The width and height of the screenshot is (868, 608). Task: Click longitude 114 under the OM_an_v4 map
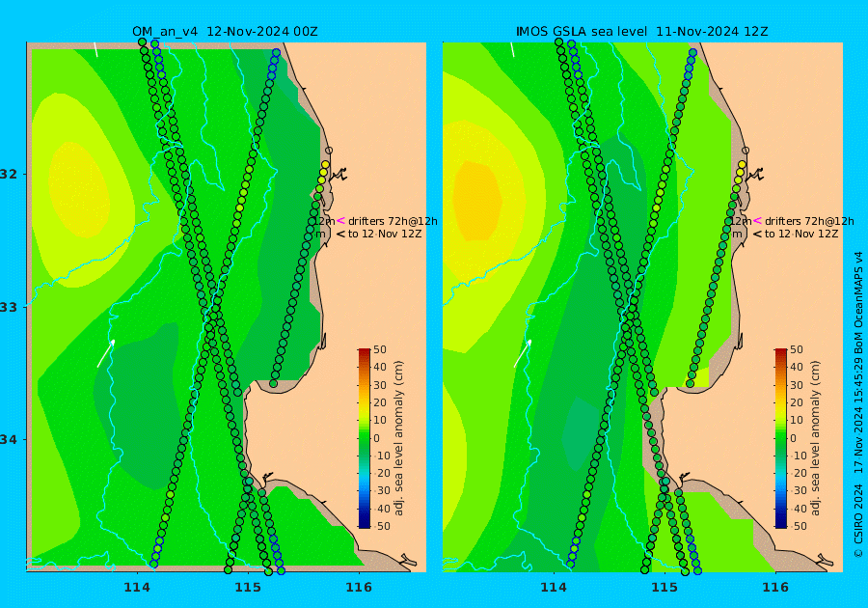(x=137, y=588)
